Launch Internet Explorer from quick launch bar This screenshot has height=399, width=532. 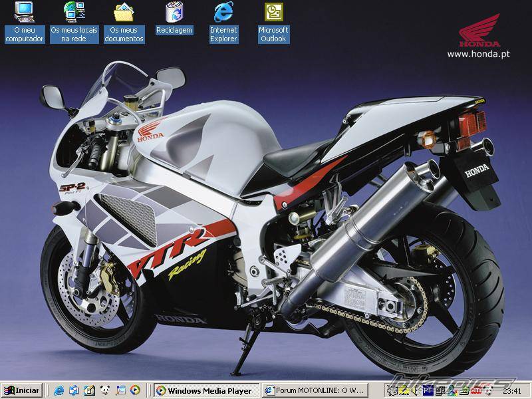59,390
